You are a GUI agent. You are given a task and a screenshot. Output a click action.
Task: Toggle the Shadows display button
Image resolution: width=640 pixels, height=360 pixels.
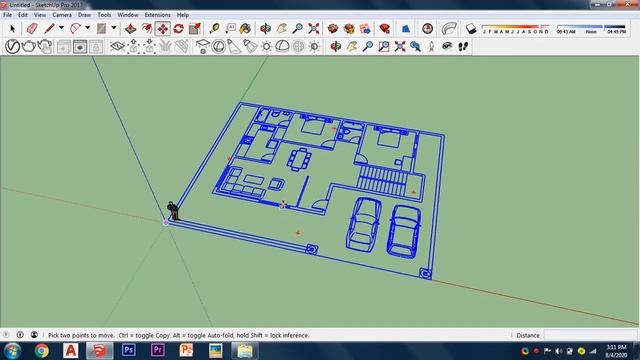point(471,29)
